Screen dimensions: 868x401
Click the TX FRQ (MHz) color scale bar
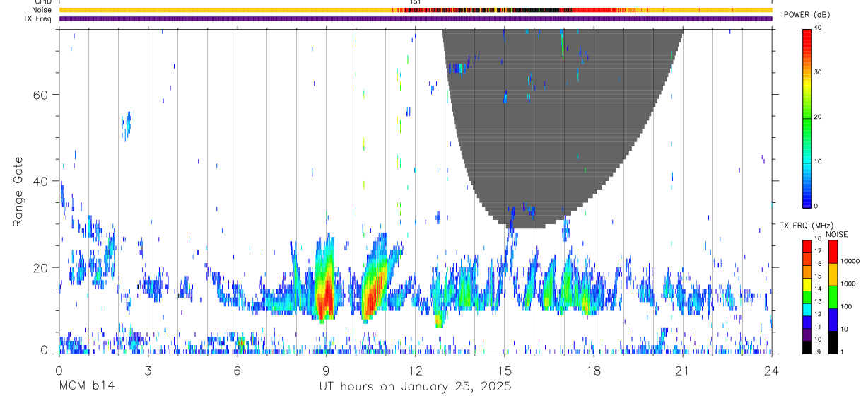807,296
